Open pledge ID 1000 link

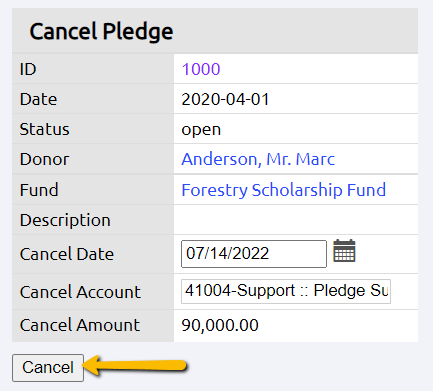pos(201,69)
